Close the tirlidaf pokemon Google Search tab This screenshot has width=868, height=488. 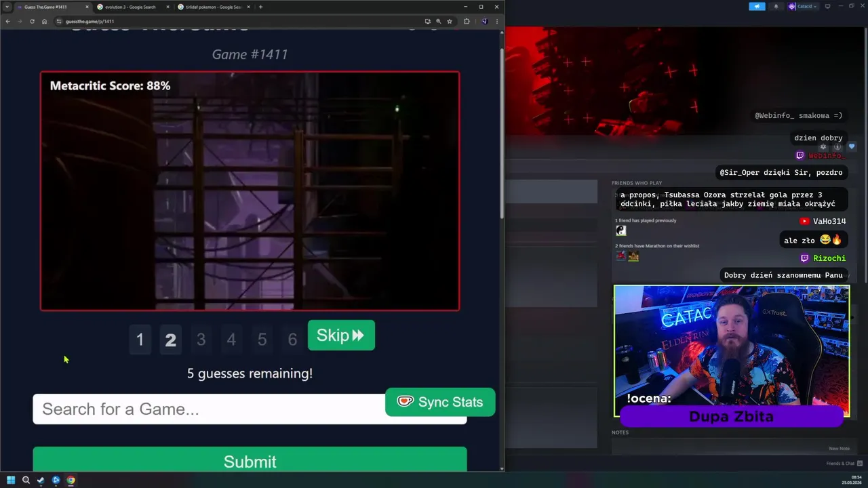[248, 7]
